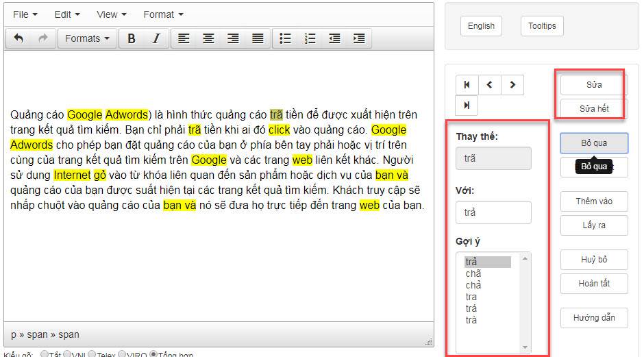The height and width of the screenshot is (357, 644).
Task: Increase the paragraph indent
Action: tap(358, 39)
